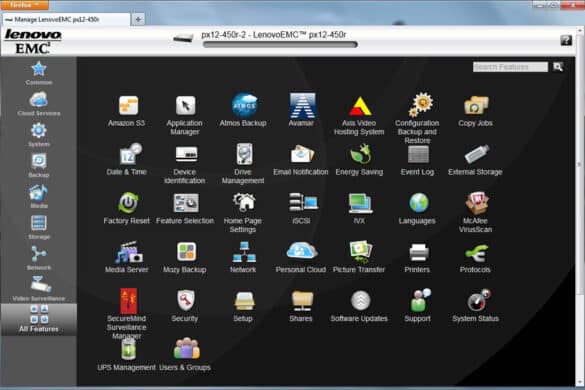Open Support
The image size is (585, 390).
click(417, 306)
